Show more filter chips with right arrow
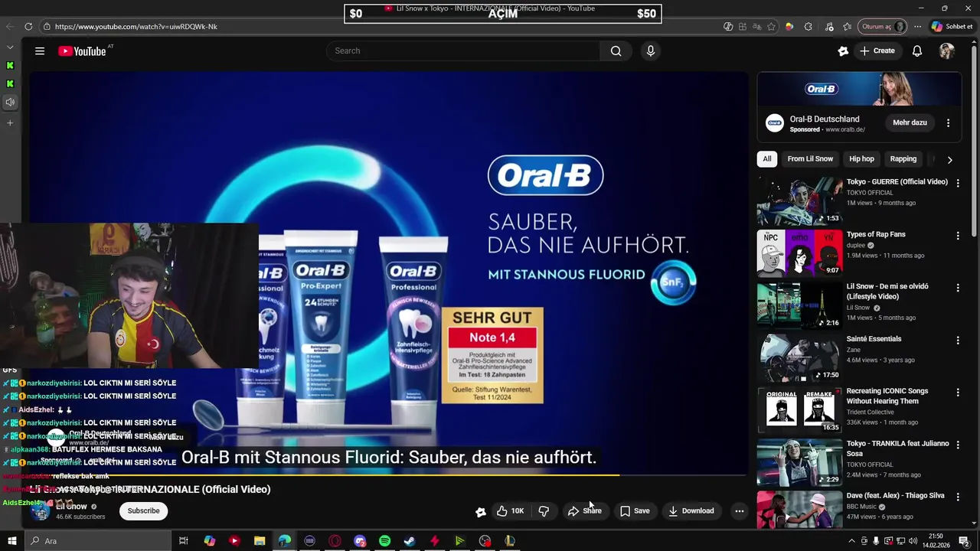The image size is (980, 551). pos(949,160)
